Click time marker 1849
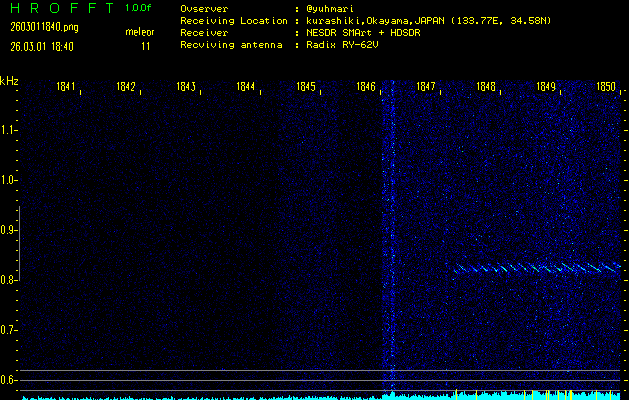Image resolution: width=629 pixels, height=400 pixels. 546,86
